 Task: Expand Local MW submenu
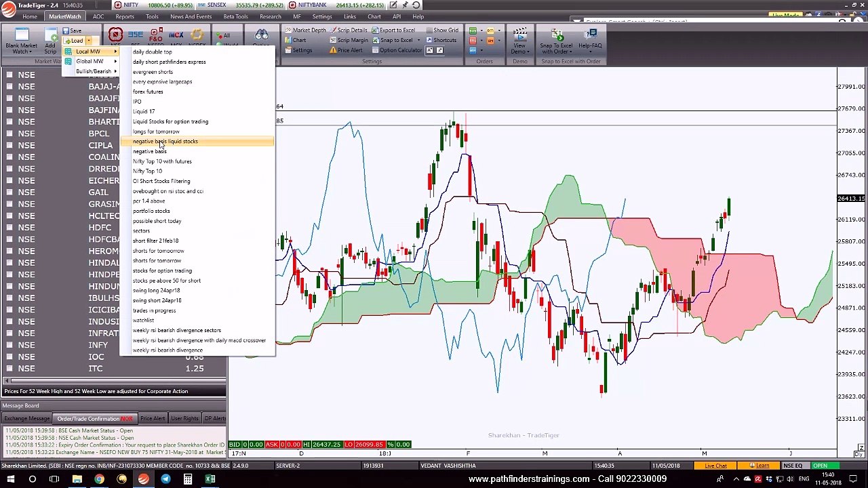click(x=91, y=52)
